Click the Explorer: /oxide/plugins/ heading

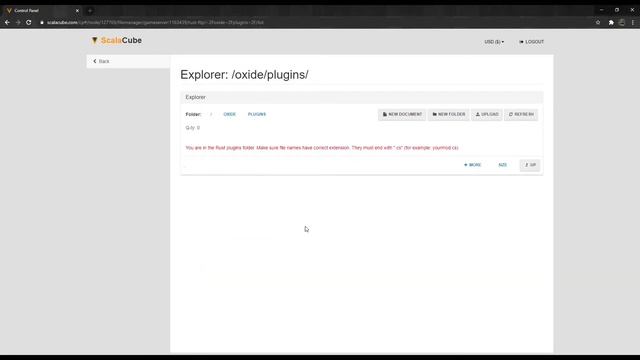244,75
